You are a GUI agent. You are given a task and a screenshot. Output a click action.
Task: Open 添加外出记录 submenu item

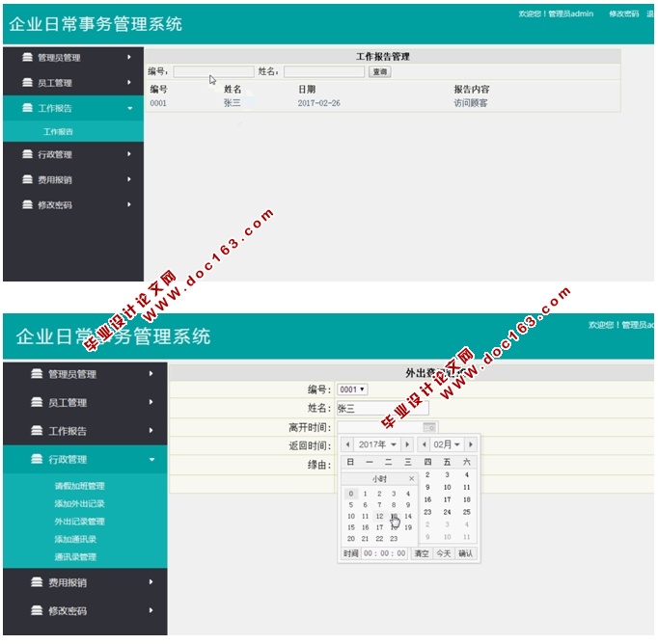coord(80,503)
